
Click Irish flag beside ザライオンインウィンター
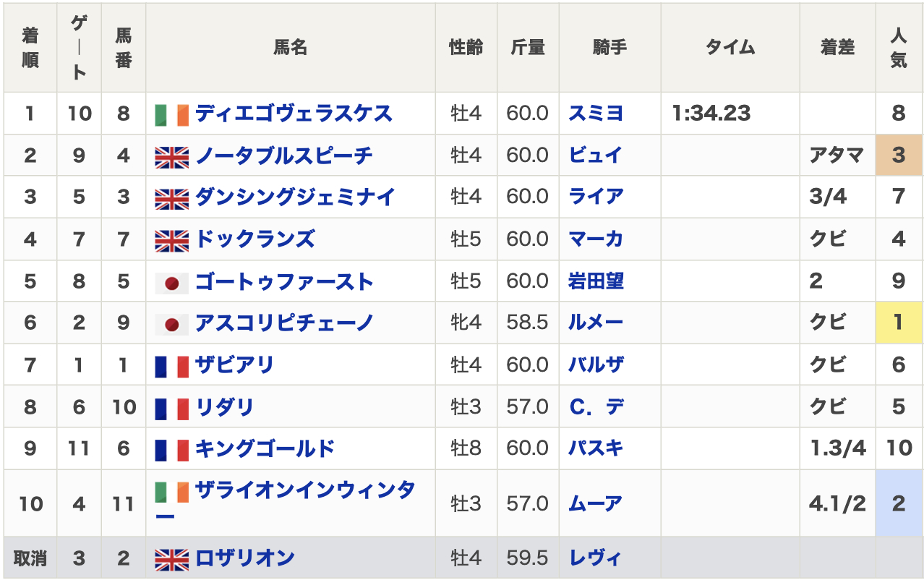coord(172,492)
